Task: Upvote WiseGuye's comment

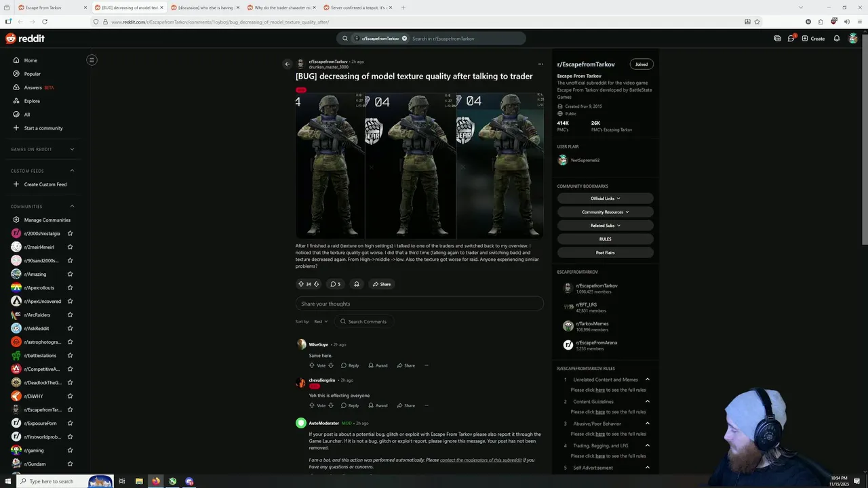Action: pyautogui.click(x=312, y=365)
